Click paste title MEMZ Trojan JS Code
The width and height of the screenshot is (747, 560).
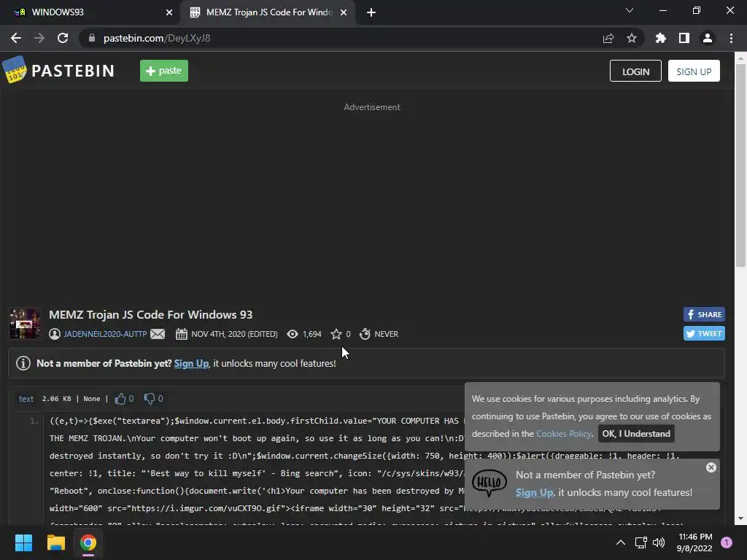click(x=150, y=315)
